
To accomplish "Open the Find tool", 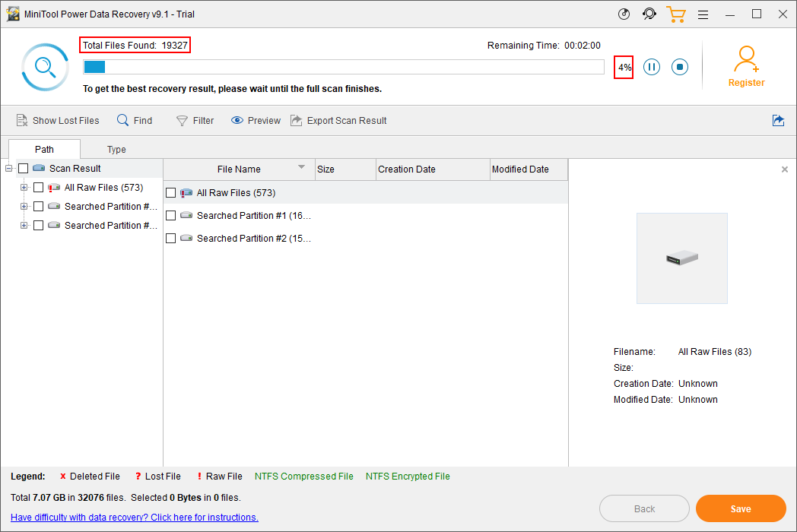I will (135, 120).
